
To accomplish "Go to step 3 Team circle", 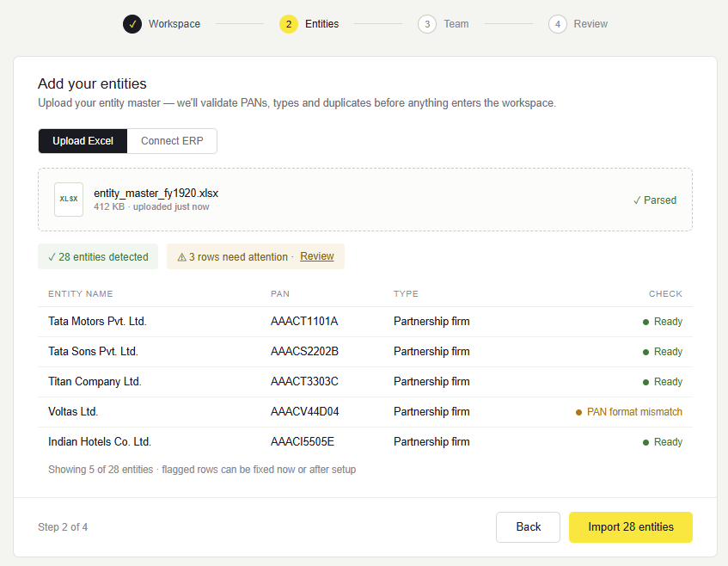I will point(426,24).
